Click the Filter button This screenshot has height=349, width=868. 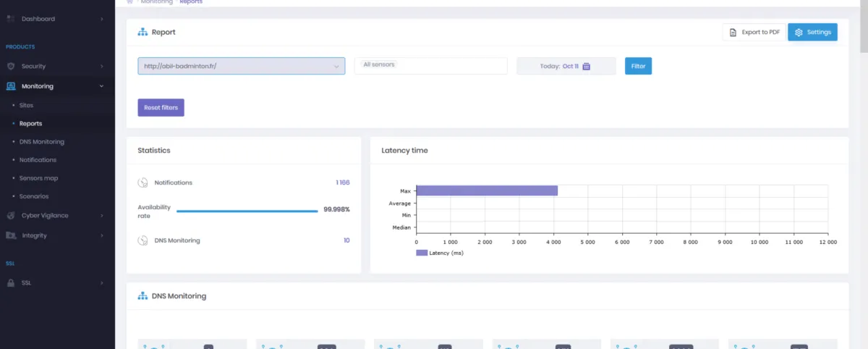(638, 66)
